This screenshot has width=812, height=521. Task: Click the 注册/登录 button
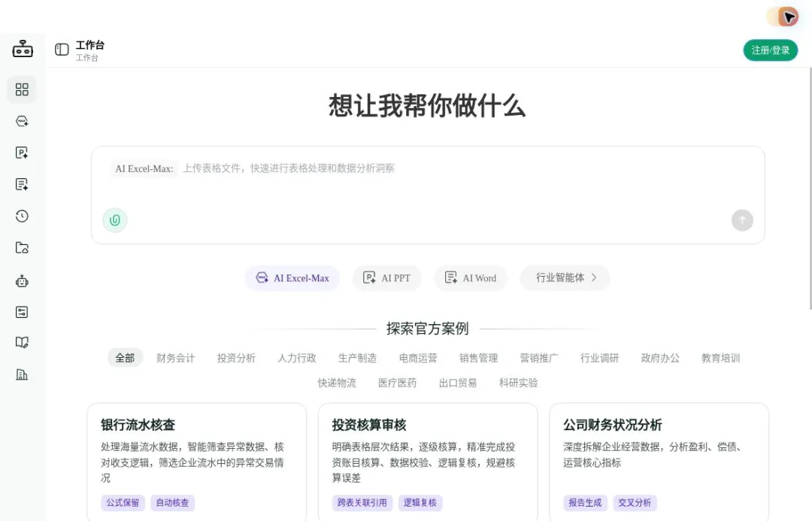771,50
